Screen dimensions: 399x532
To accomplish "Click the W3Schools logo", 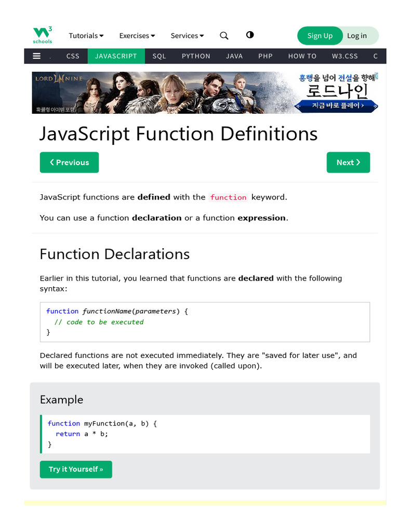I will (x=43, y=35).
